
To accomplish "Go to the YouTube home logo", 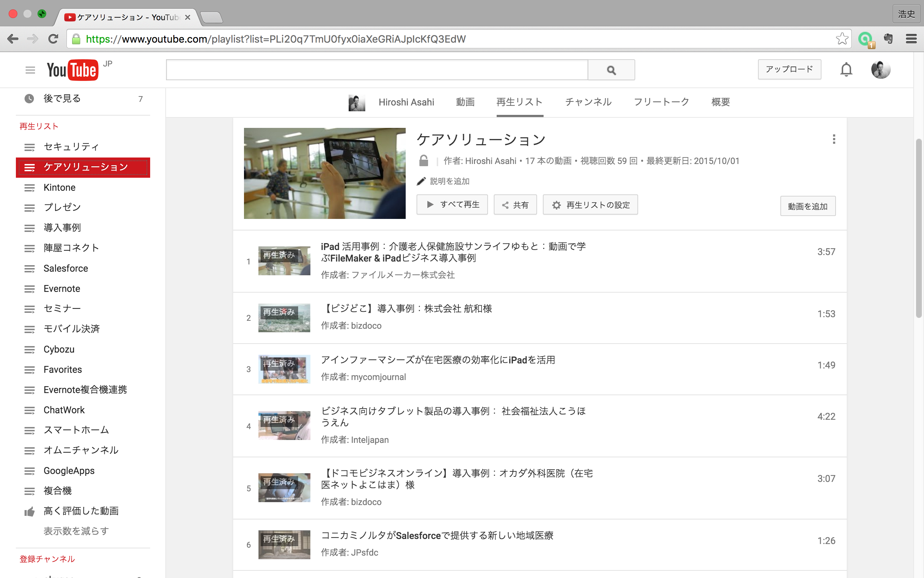I will (x=73, y=70).
